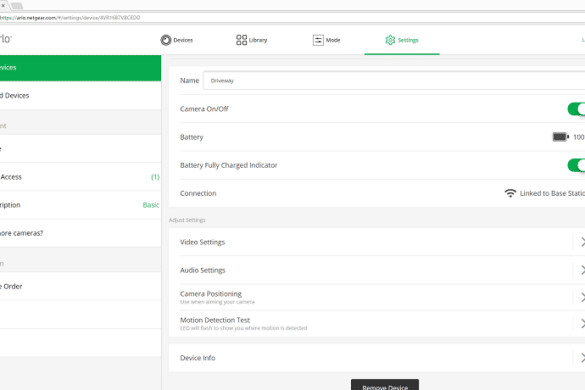The width and height of the screenshot is (585, 390).
Task: Open the Access sidebar item
Action: coord(81,177)
